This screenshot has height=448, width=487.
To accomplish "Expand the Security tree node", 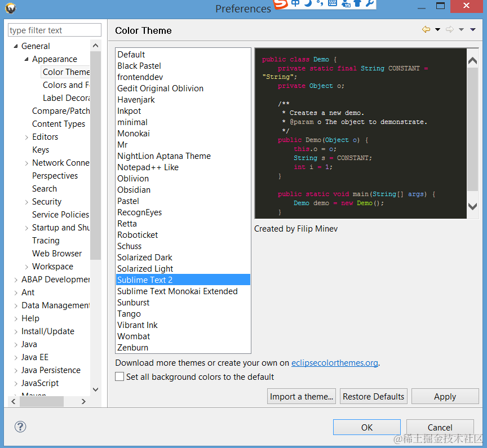I will point(26,202).
